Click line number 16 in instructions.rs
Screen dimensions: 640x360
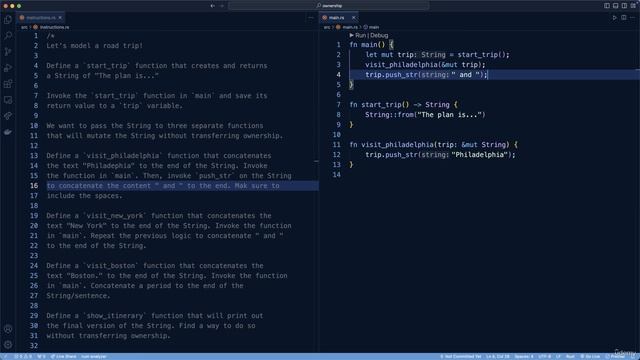tap(34, 186)
